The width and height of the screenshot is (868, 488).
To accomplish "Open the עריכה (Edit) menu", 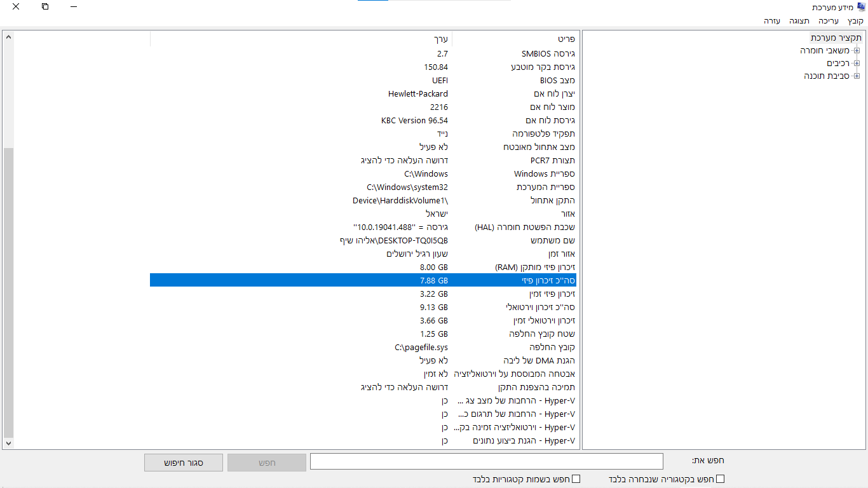I will point(829,21).
